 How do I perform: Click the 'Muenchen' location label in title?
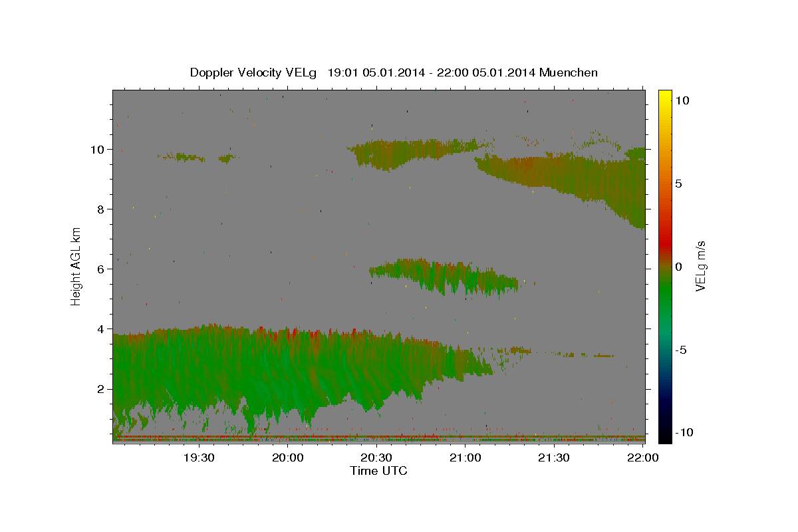click(569, 72)
